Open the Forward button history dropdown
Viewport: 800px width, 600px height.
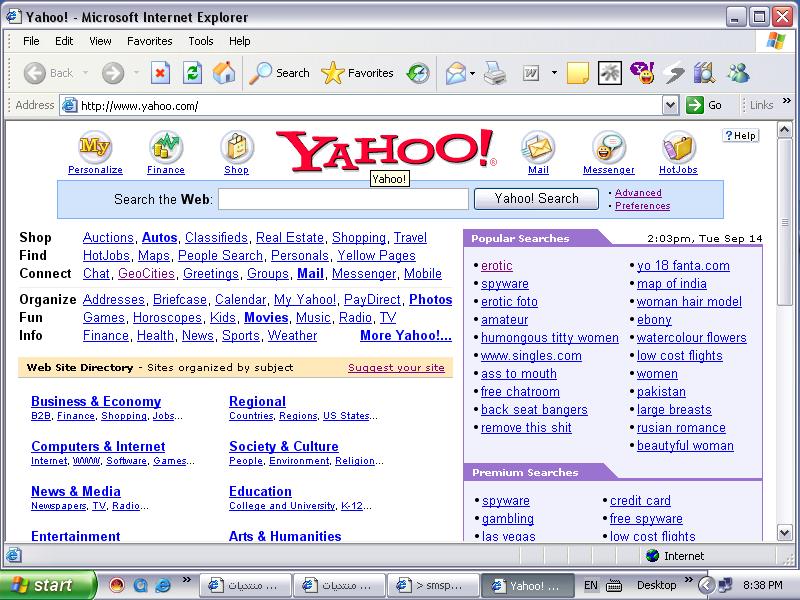point(136,73)
